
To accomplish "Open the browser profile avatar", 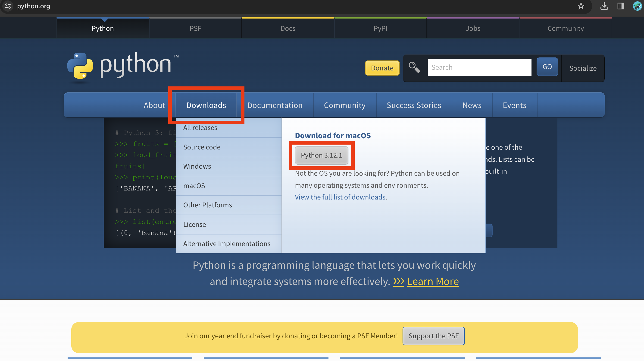I will (637, 6).
